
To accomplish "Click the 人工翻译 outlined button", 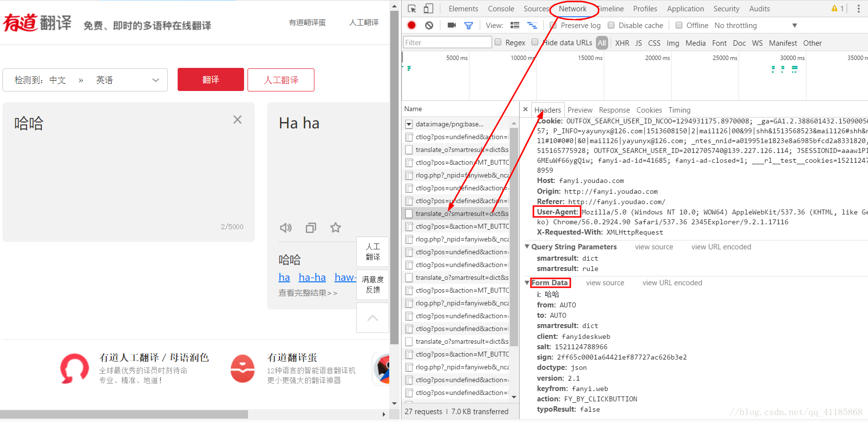I will 281,80.
